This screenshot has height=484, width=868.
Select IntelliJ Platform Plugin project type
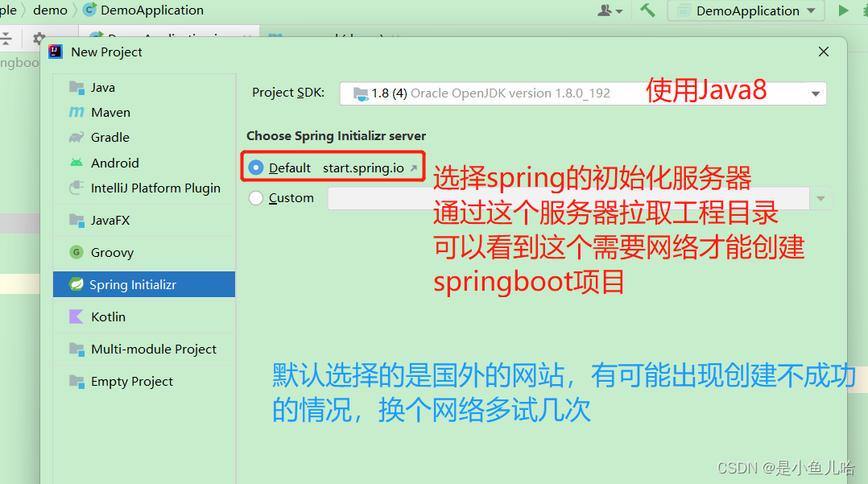pyautogui.click(x=144, y=188)
